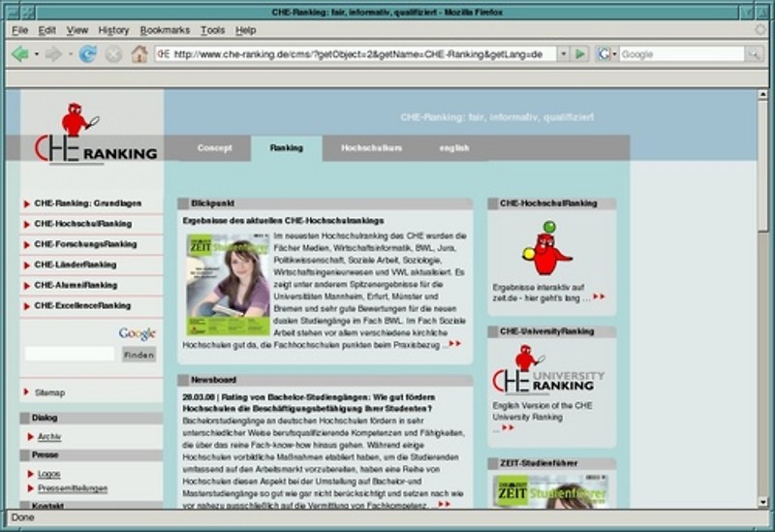Reload the page with the Refresh icon
775x532 pixels.
pos(88,54)
